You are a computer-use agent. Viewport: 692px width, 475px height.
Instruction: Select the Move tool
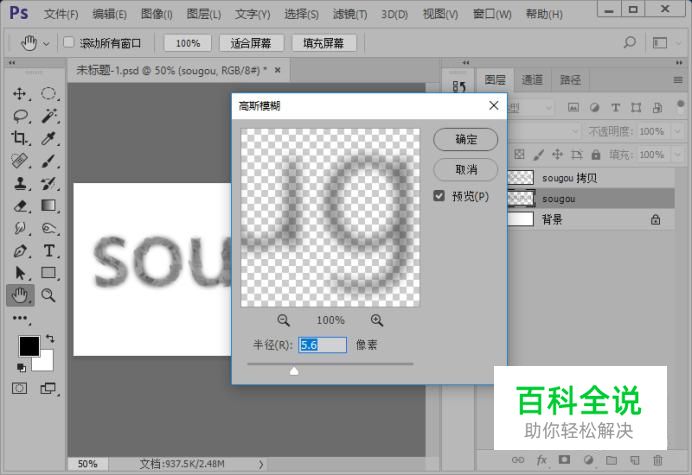pyautogui.click(x=19, y=94)
